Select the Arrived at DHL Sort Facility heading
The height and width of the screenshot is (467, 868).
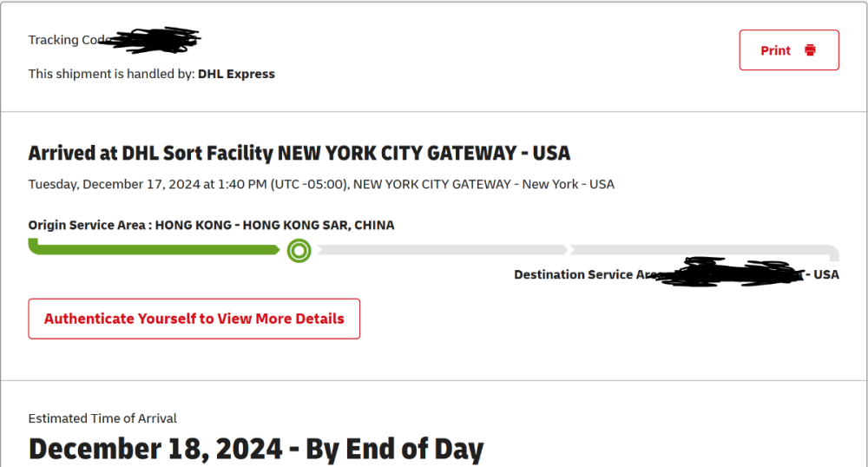299,154
